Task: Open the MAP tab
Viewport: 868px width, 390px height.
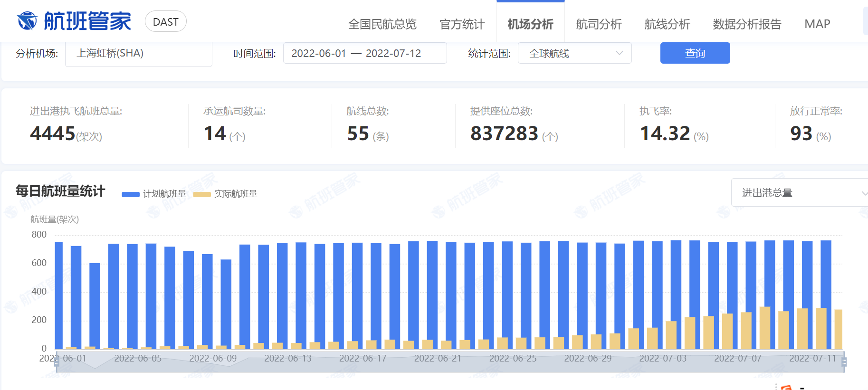Action: coord(817,24)
